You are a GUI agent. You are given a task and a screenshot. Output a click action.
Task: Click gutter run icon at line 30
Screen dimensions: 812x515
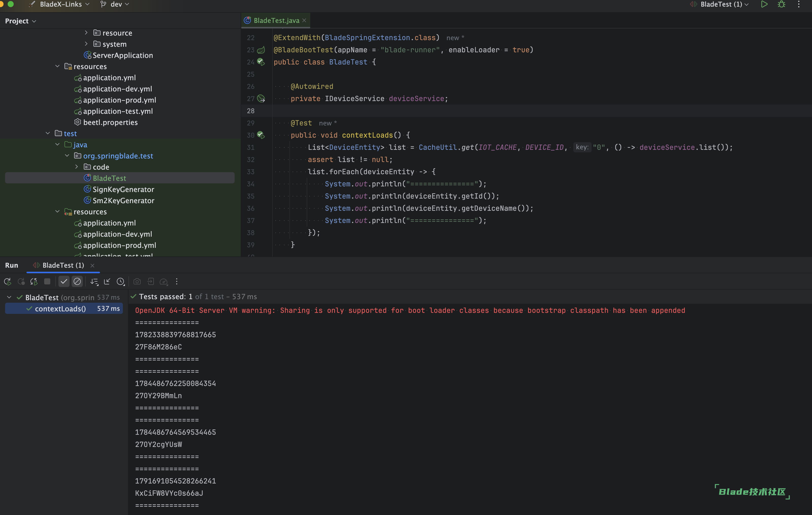[x=261, y=135]
